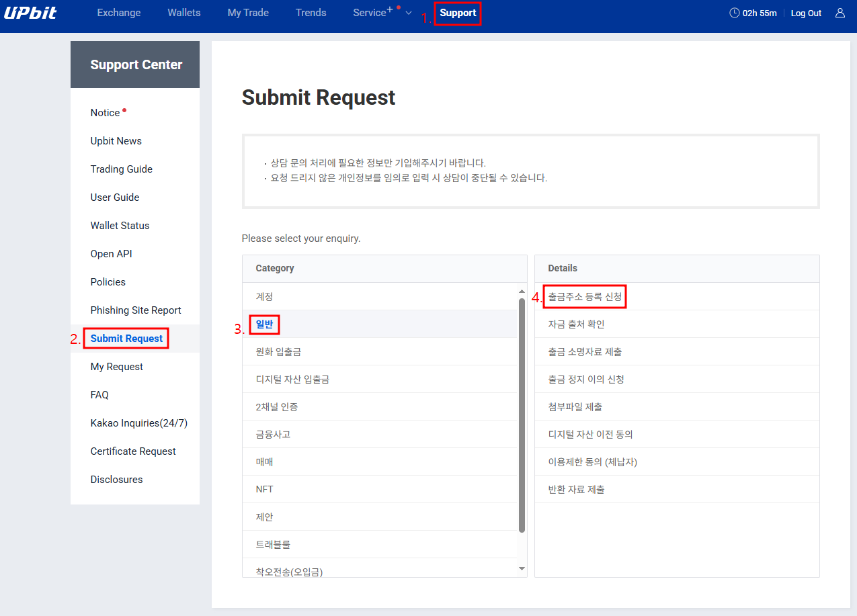Image resolution: width=857 pixels, height=616 pixels.
Task: Open the My Trade page
Action: click(247, 12)
